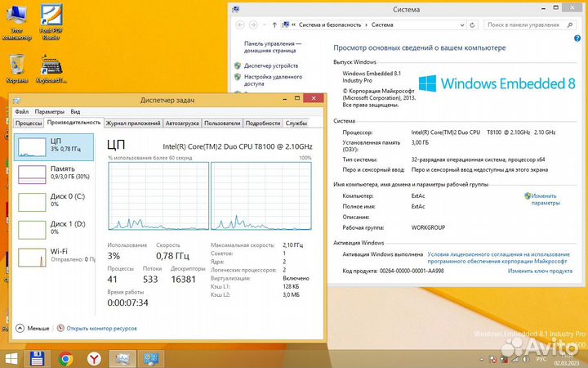Click the volume icon in system tray
The image size is (588, 368).
coord(527,360)
